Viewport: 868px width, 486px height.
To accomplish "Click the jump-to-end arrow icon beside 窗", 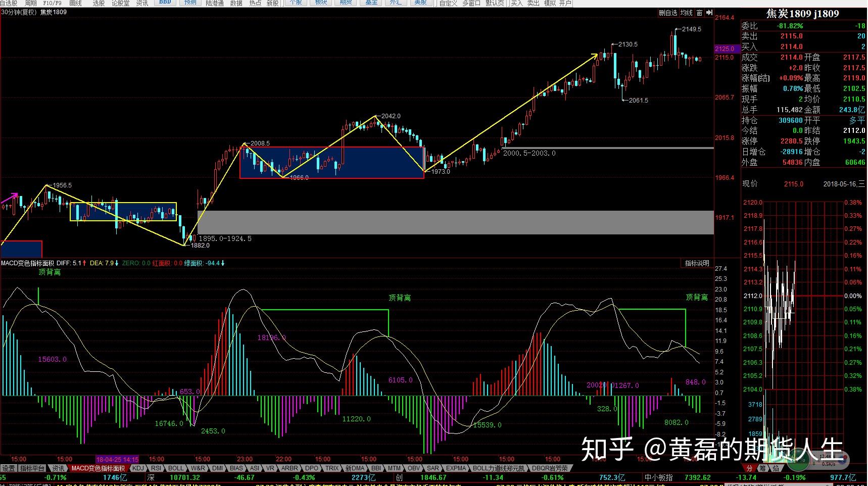I will (709, 13).
